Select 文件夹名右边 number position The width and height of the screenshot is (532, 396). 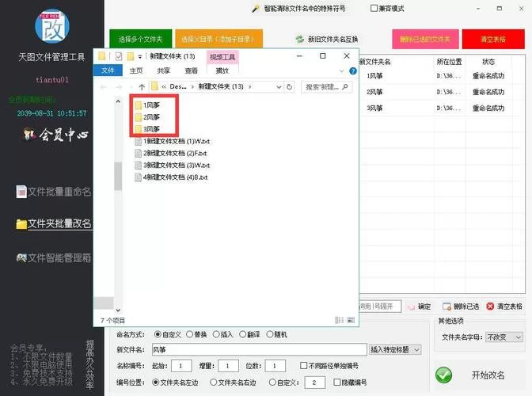coord(214,382)
